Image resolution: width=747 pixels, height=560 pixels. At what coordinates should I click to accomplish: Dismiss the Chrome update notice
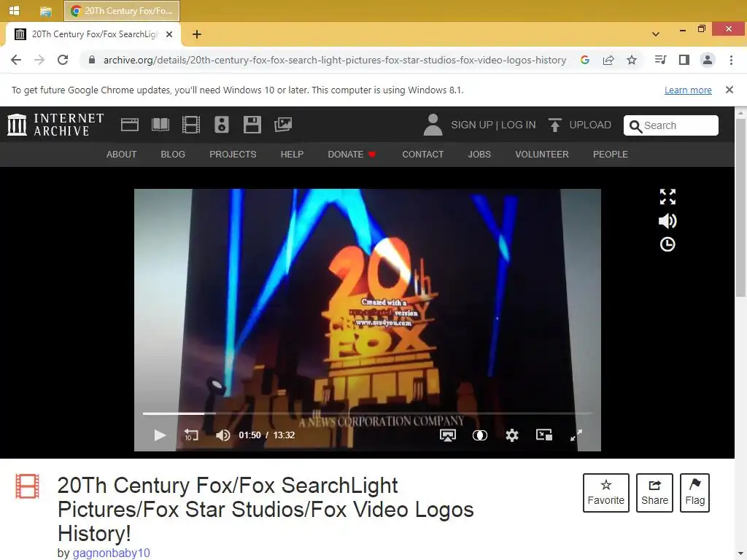[729, 90]
